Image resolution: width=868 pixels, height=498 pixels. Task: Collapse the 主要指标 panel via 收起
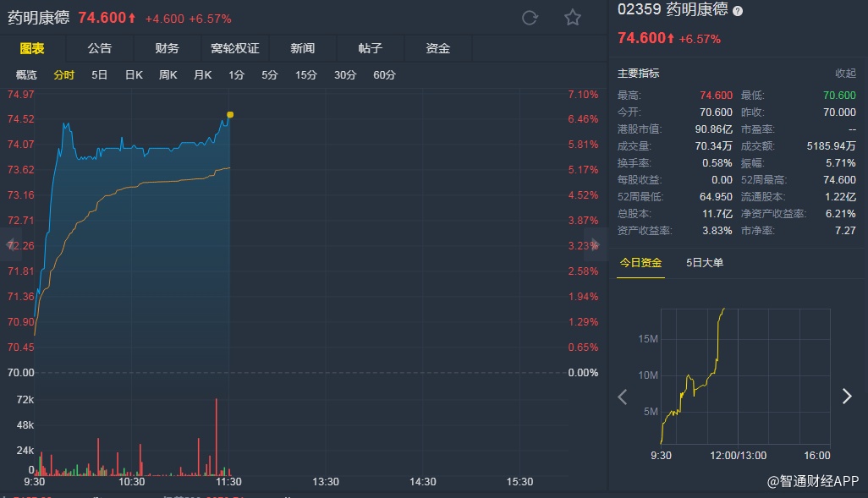click(x=845, y=74)
